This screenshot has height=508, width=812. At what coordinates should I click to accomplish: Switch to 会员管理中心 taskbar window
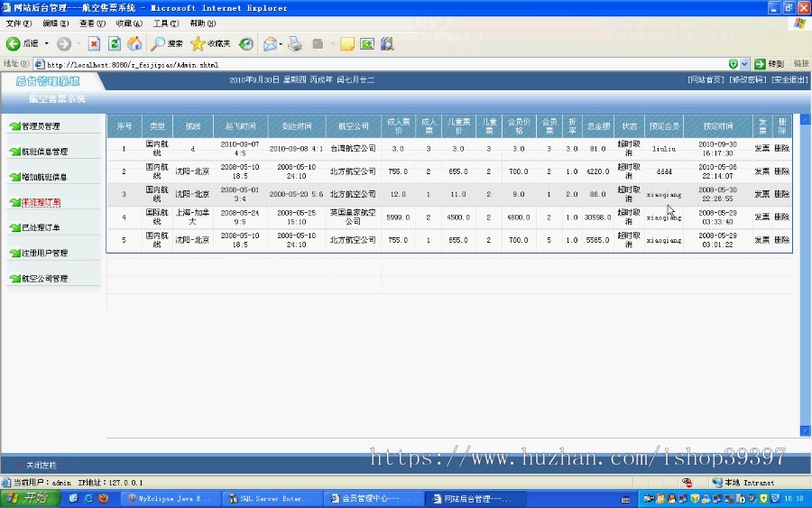[x=374, y=499]
